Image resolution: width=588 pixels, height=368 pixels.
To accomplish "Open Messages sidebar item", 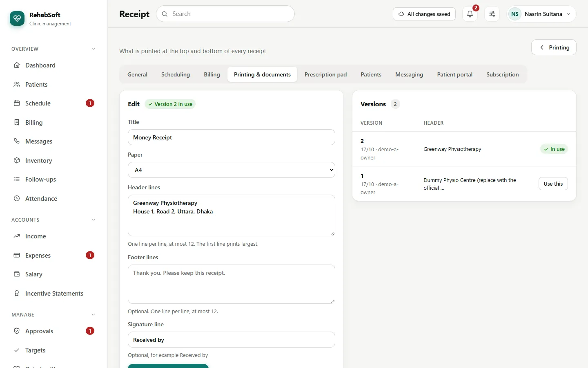I will pyautogui.click(x=53, y=141).
